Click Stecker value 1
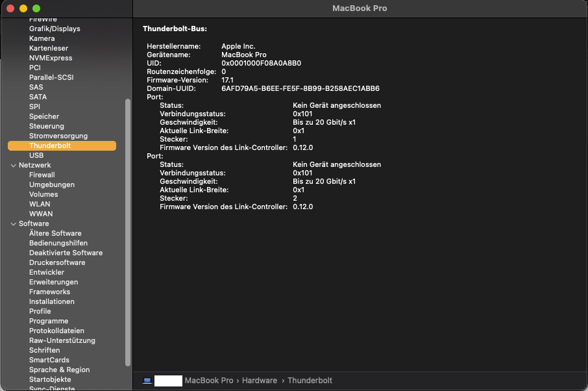 pos(295,140)
